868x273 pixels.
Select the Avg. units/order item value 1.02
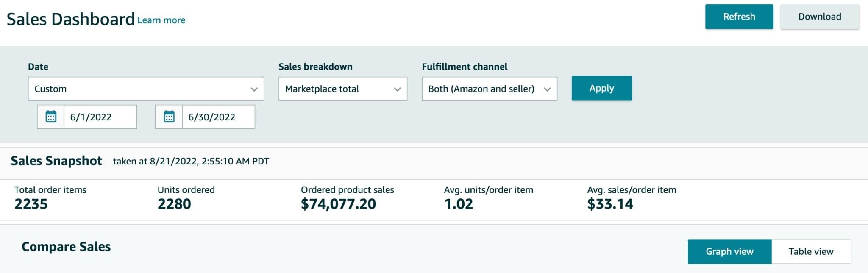458,204
